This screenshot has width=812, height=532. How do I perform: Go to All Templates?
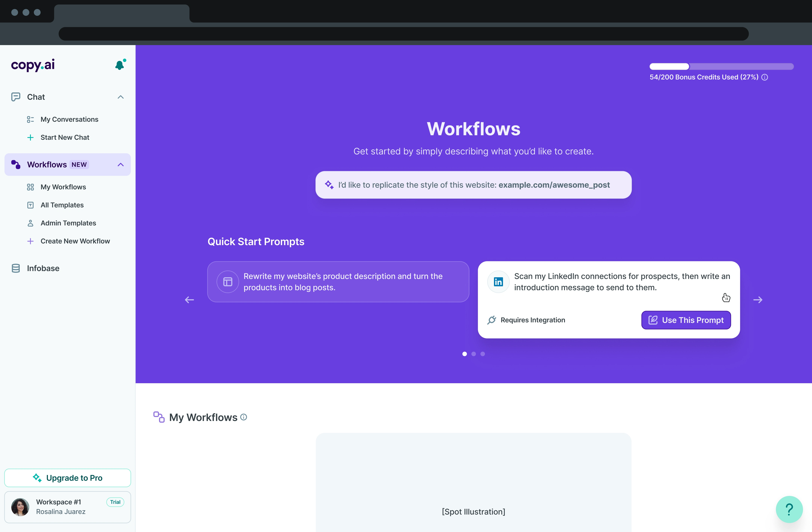point(62,205)
